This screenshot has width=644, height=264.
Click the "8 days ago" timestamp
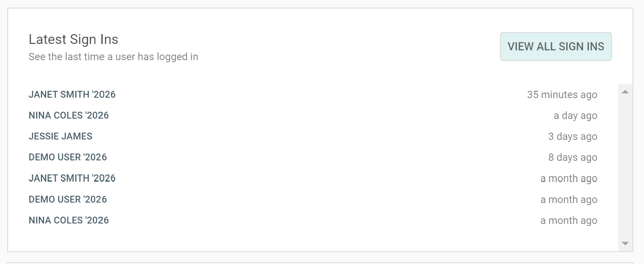(572, 158)
